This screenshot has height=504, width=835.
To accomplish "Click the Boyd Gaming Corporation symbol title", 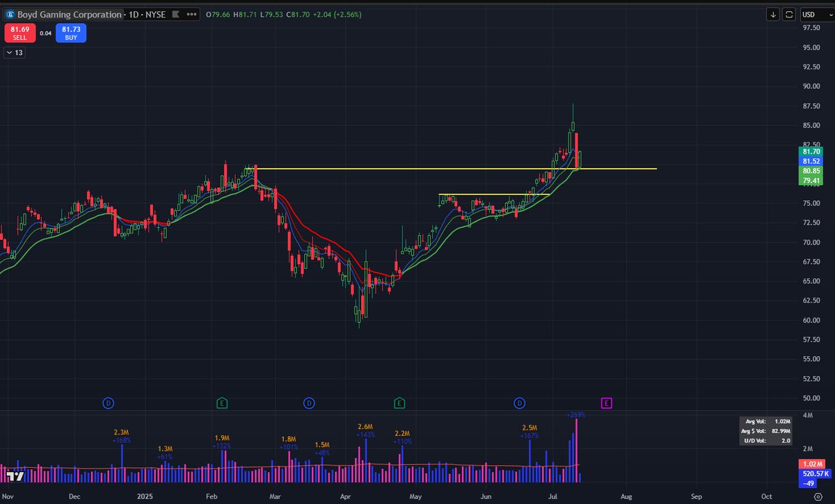I will pos(69,15).
